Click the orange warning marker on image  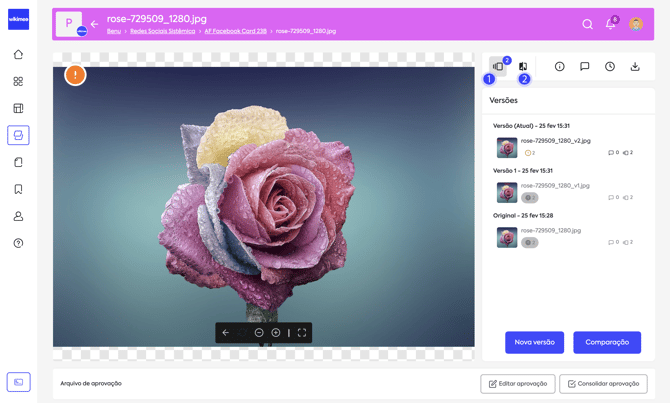tap(75, 75)
